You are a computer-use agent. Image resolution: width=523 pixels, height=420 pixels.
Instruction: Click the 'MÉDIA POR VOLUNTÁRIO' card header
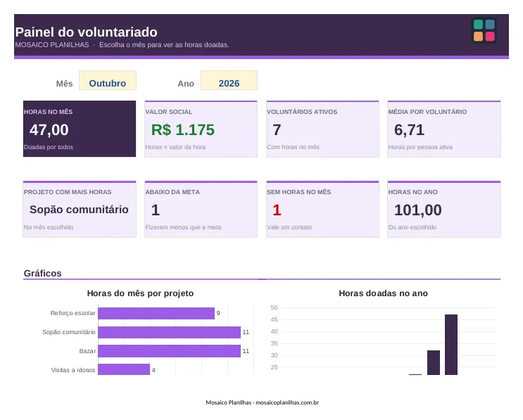(x=427, y=112)
